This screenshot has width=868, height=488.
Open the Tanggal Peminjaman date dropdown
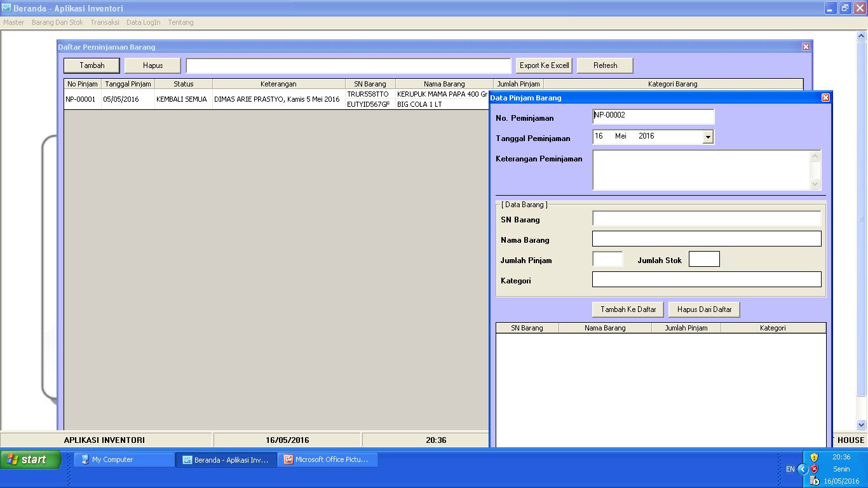708,136
